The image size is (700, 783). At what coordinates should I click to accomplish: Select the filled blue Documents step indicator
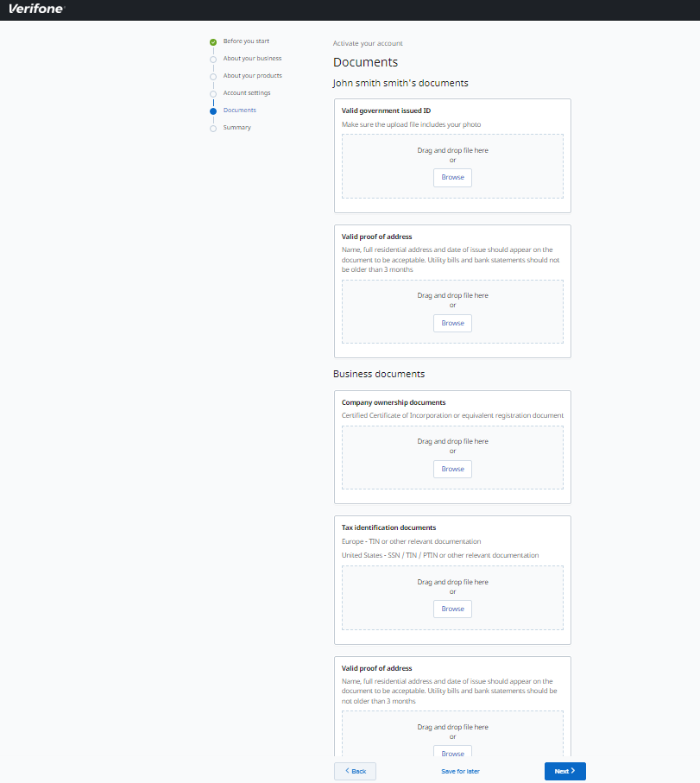click(x=212, y=110)
